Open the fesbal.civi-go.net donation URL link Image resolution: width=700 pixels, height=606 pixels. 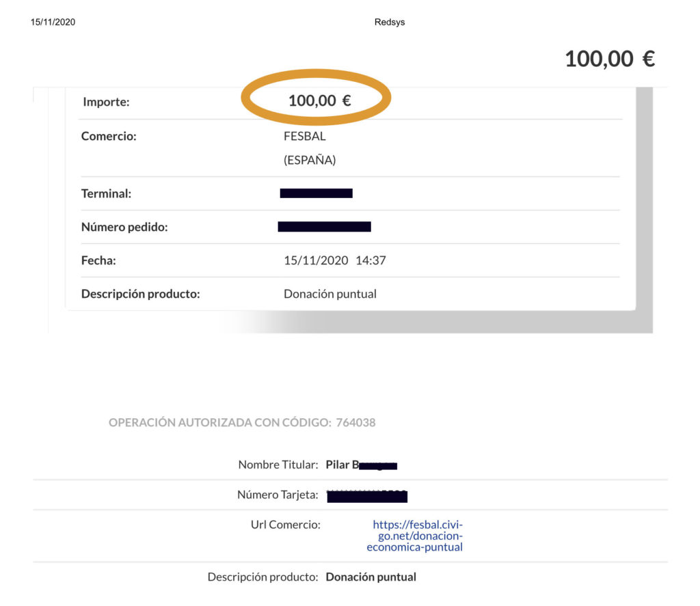coord(418,536)
